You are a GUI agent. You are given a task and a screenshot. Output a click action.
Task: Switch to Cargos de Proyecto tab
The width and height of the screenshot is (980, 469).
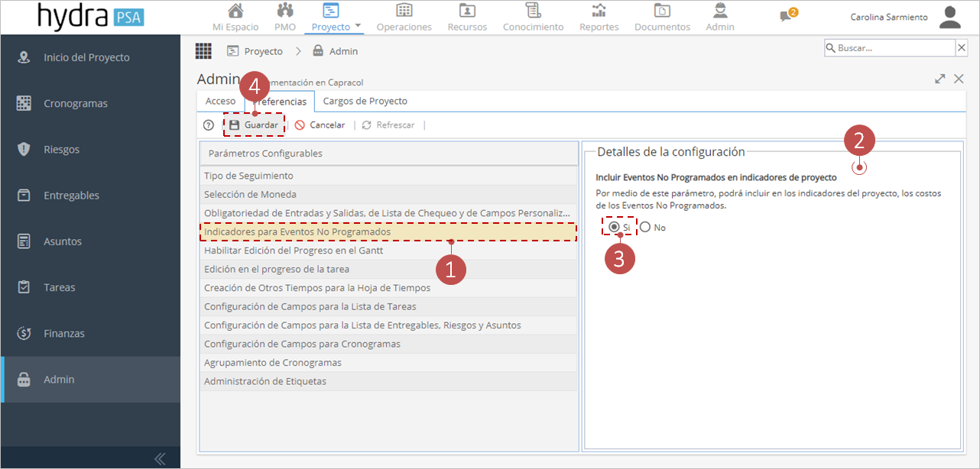(365, 101)
